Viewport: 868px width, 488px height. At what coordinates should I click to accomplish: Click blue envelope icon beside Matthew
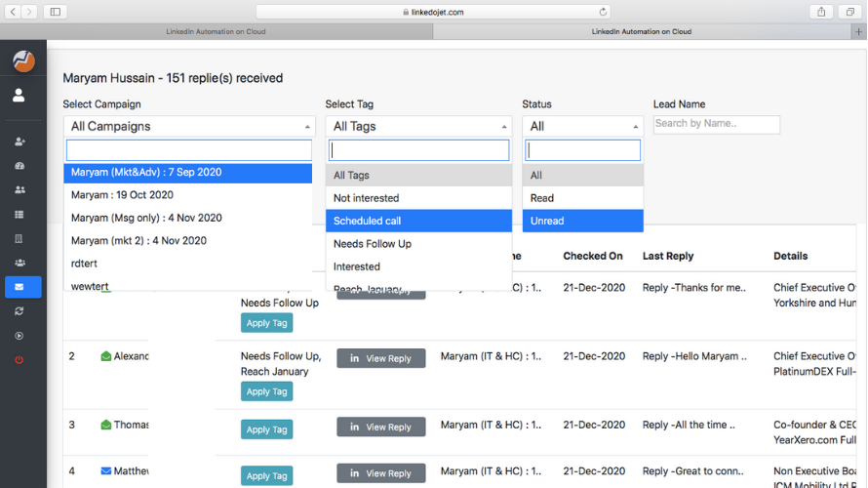(105, 470)
